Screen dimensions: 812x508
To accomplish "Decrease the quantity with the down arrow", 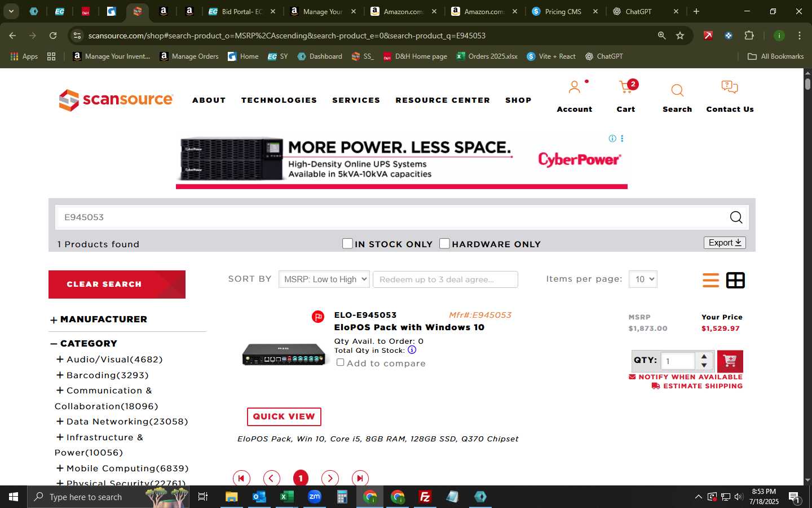I will (704, 365).
